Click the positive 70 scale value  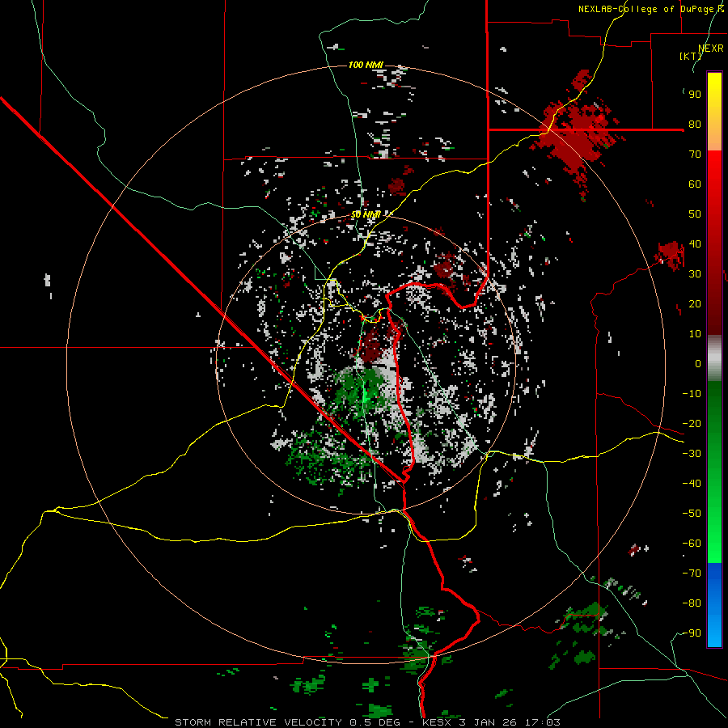[695, 154]
